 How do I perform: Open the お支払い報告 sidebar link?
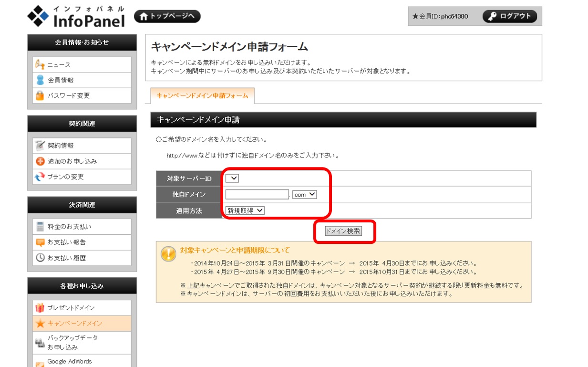[x=67, y=242]
